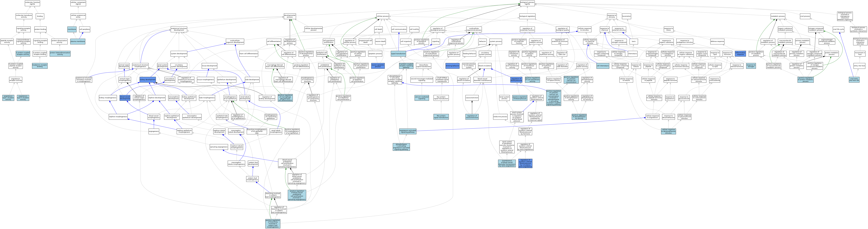Select the 'cellular process' node
Viewport: 868px width, 229px height.
(383, 16)
